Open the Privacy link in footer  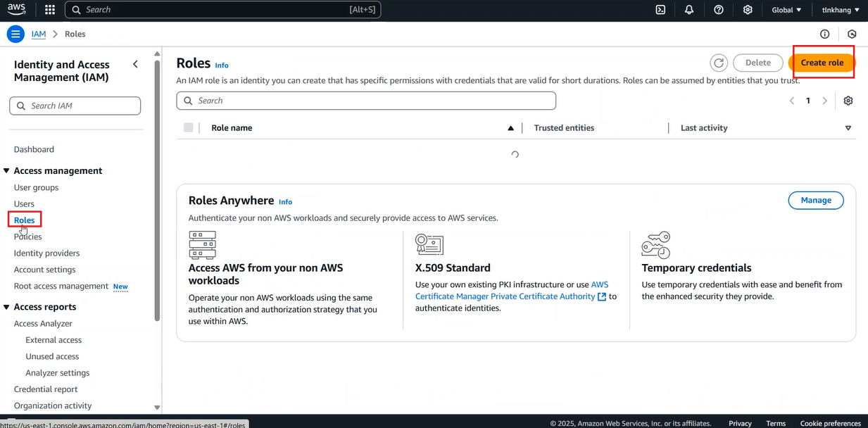(x=740, y=424)
